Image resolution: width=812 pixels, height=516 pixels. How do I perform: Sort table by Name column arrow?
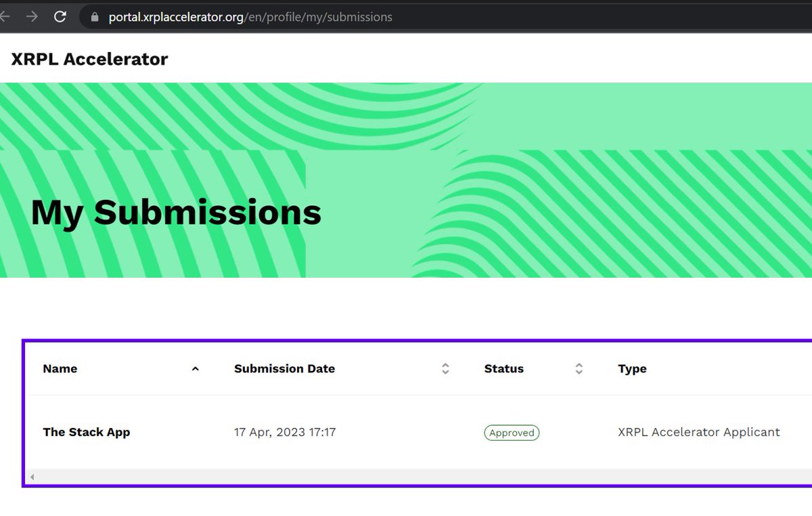click(196, 369)
